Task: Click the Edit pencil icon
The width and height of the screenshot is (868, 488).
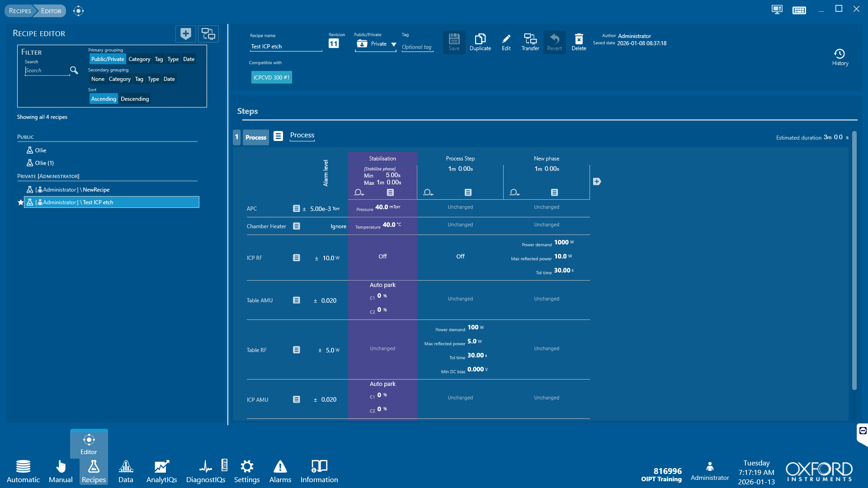Action: click(506, 42)
